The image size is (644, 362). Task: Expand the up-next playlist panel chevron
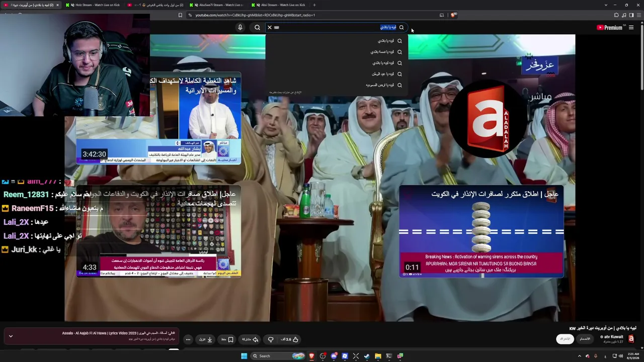pos(11,336)
